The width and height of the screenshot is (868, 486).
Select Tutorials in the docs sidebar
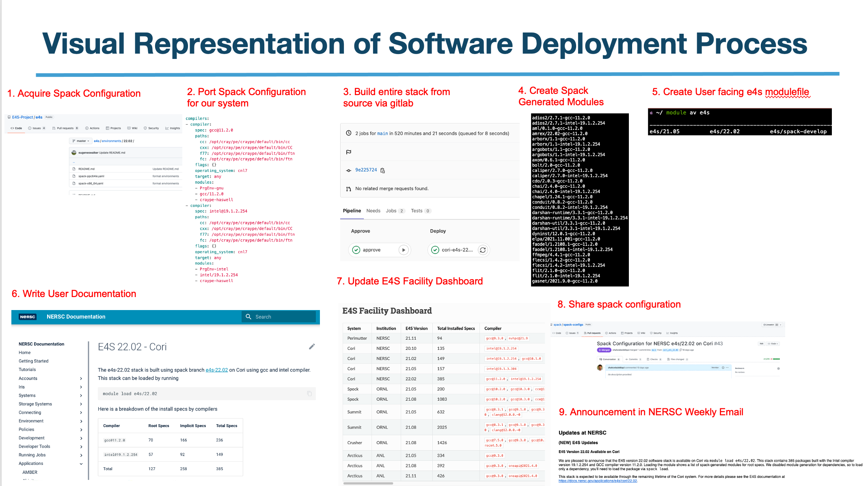27,369
